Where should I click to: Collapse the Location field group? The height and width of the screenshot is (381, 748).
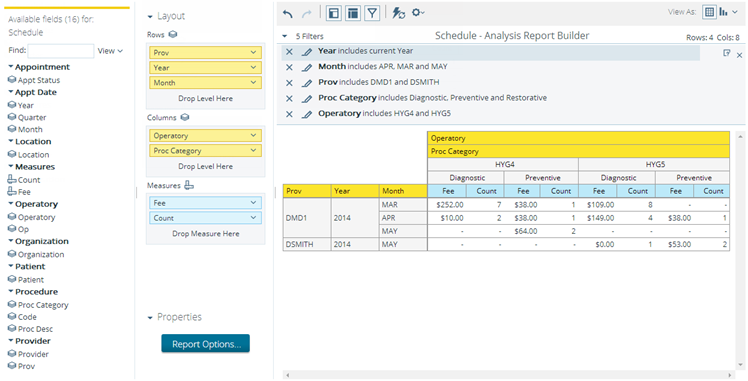[x=10, y=141]
